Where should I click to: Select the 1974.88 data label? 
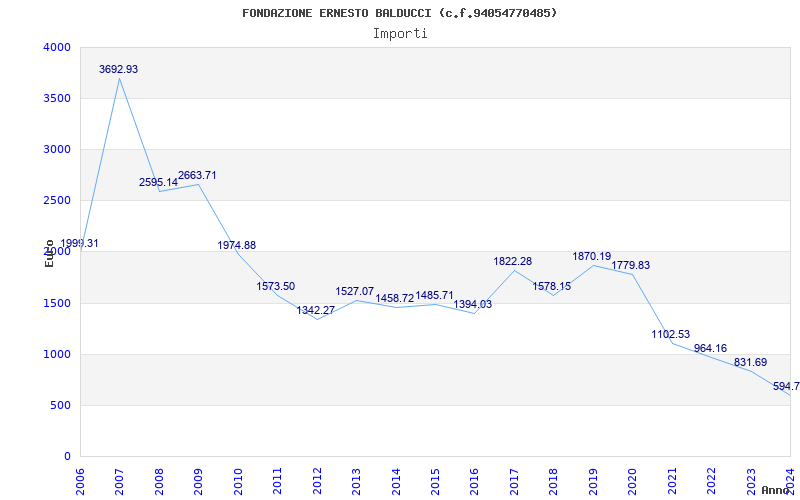tap(237, 245)
